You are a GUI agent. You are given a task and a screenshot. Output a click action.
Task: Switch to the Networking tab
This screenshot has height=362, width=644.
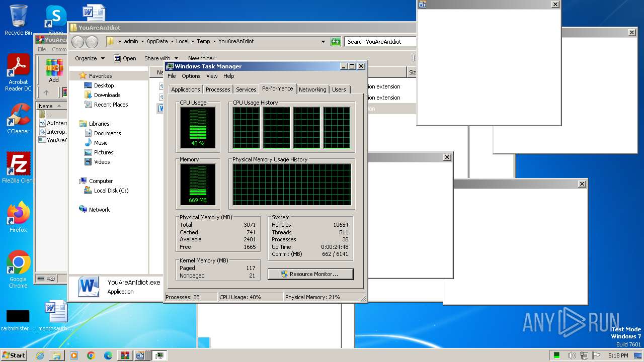(x=312, y=89)
